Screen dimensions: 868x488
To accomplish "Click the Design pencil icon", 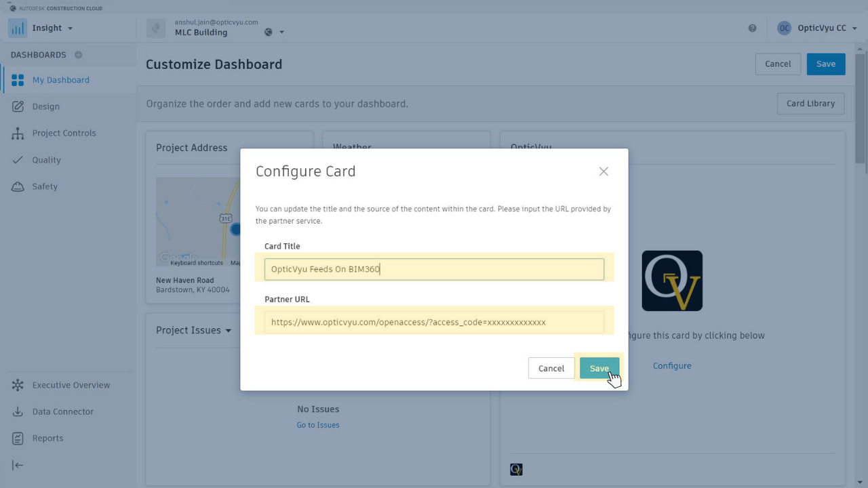I will [18, 106].
